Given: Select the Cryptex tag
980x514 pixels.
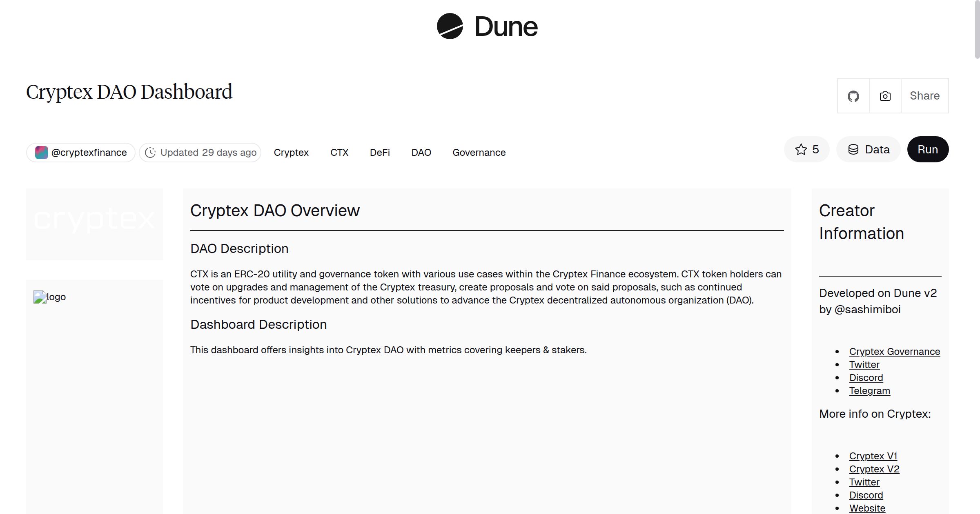Looking at the screenshot, I should [291, 153].
